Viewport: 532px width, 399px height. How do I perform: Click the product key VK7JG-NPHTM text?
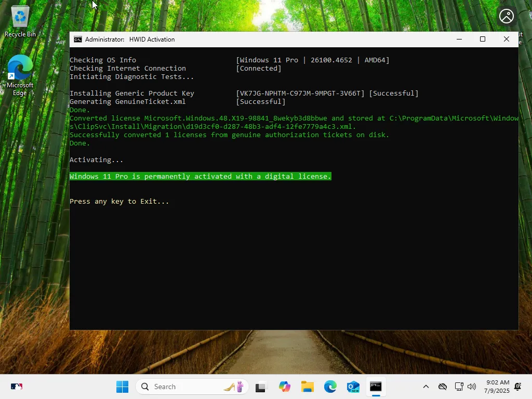pos(300,94)
